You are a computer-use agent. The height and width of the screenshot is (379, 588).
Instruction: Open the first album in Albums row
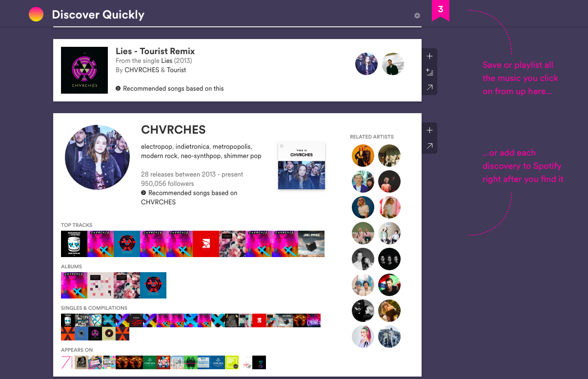74,285
